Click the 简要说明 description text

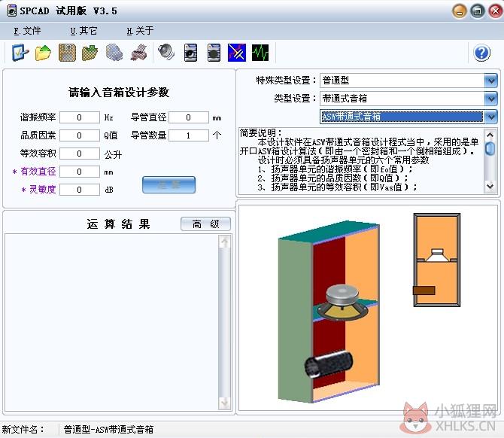(x=361, y=160)
